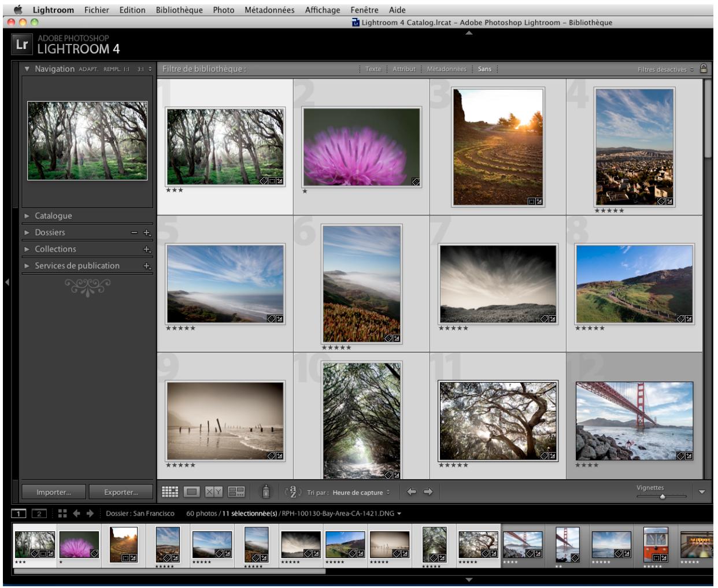Click the Exporter... button
Screen dimensions: 718x588
(121, 492)
